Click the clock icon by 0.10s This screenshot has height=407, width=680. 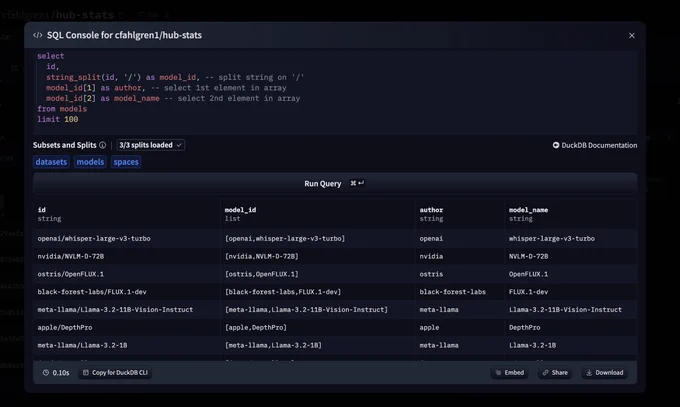pyautogui.click(x=46, y=373)
